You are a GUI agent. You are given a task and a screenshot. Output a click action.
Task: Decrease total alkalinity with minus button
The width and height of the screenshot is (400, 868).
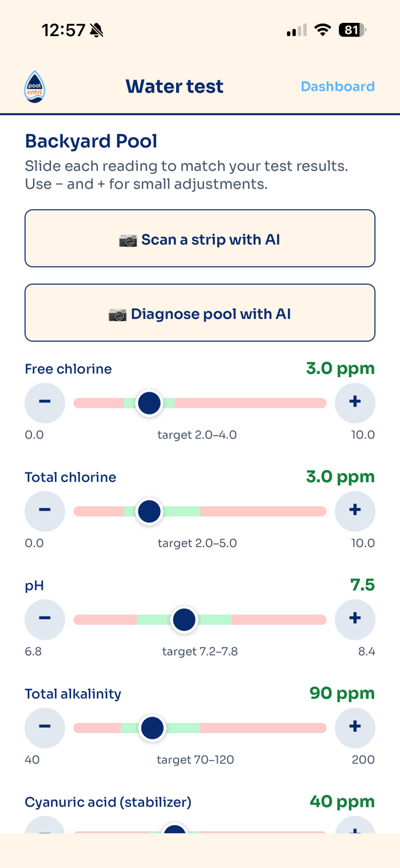[x=45, y=728]
